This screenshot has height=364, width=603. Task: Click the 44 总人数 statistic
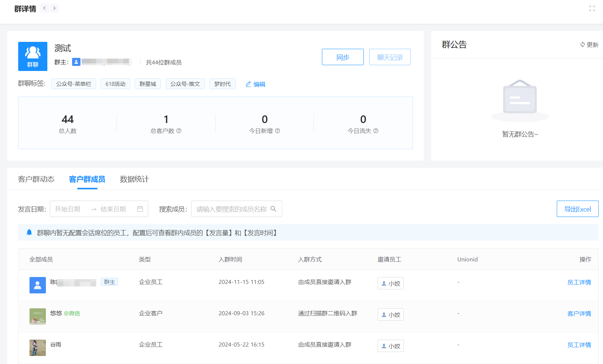68,124
